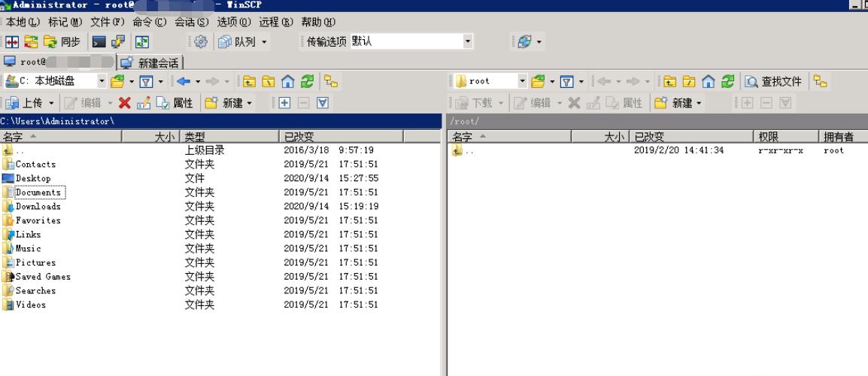
Task: Click the 查找文件 find files button
Action: [x=774, y=81]
